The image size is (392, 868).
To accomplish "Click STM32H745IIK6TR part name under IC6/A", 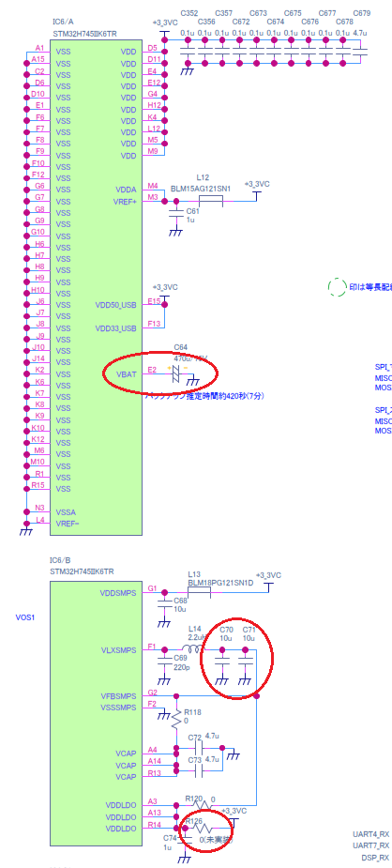I will click(83, 34).
